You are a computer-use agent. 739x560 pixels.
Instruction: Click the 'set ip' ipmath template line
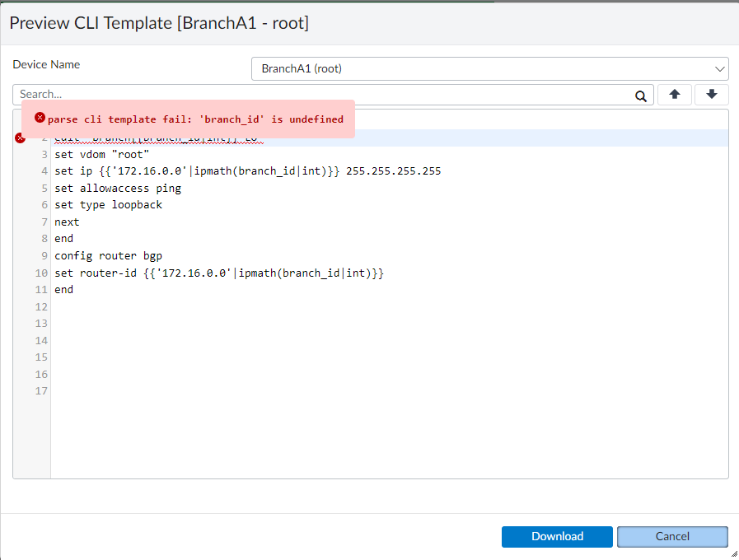[x=247, y=171]
